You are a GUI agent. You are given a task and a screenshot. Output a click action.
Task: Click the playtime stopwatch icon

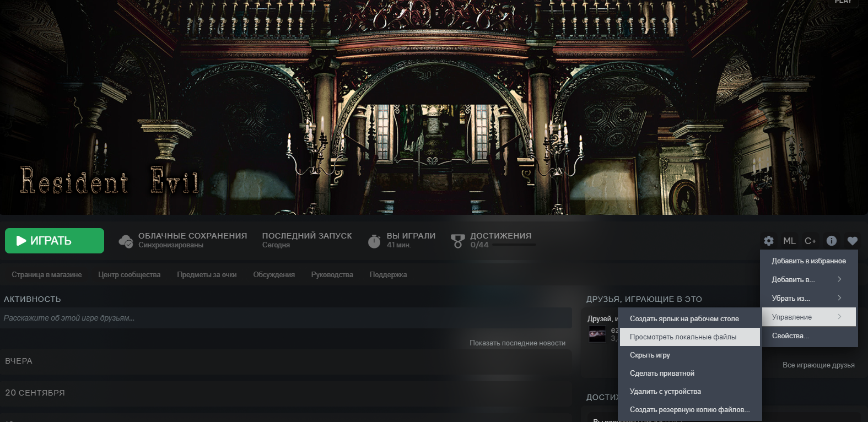pos(374,241)
